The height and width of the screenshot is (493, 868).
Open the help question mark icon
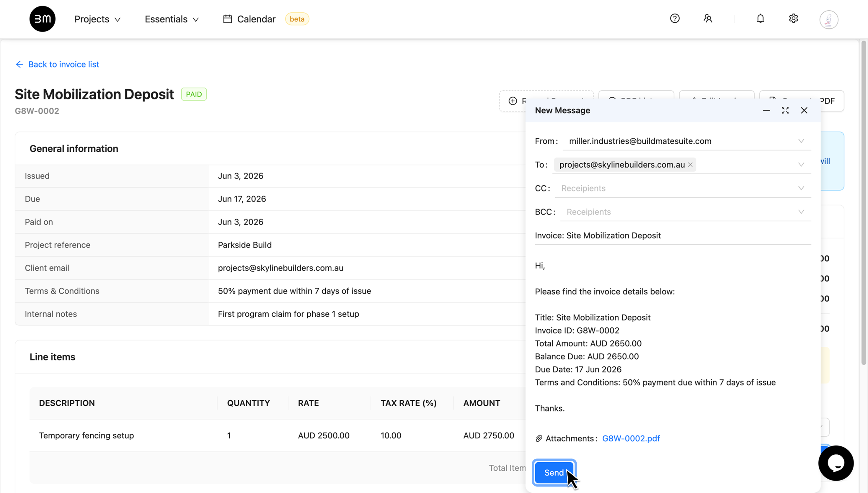675,19
